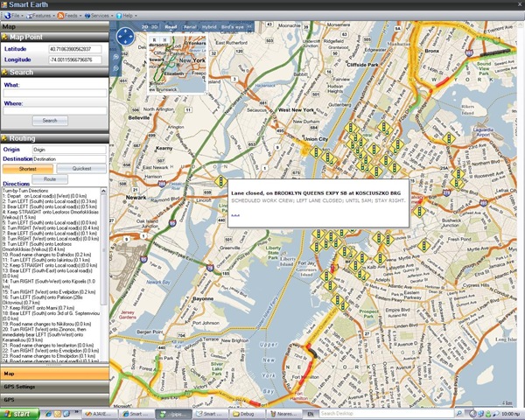Viewport: 525px width, 420px height.
Task: Click the H button on the mini map
Action: (x=164, y=39)
